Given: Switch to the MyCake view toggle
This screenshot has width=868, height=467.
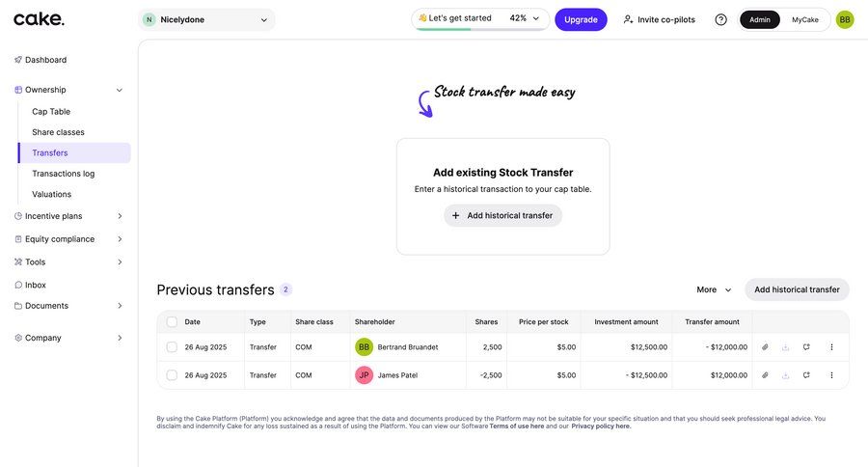Looking at the screenshot, I should (x=805, y=19).
